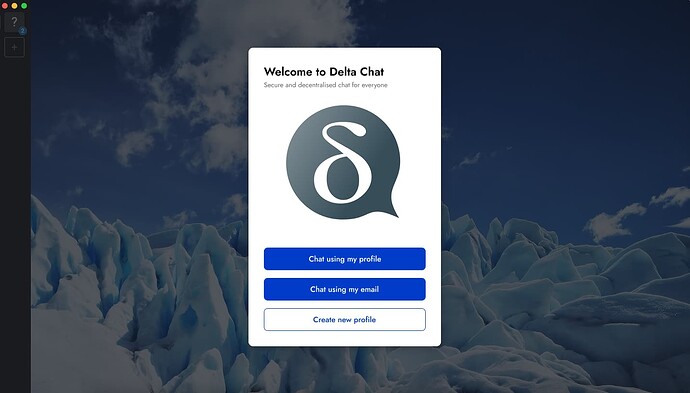
Task: Click the Welcome to Delta Chat heading
Action: tap(324, 72)
